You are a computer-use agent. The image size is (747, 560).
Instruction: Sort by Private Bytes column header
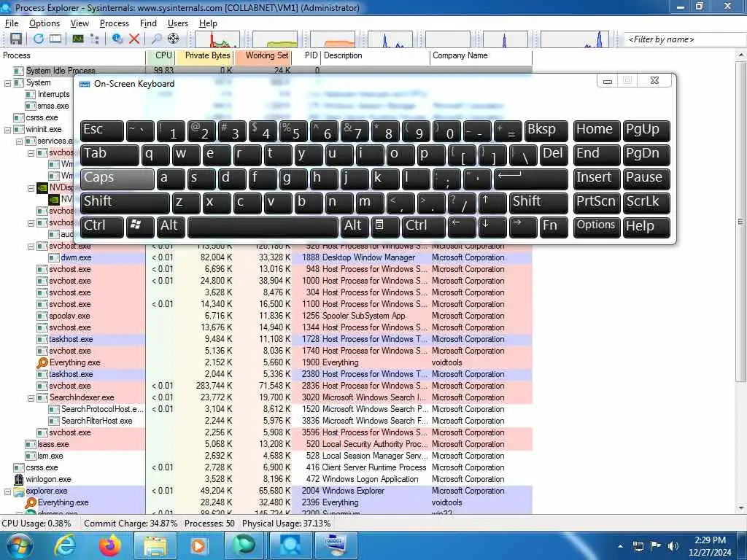click(205, 55)
